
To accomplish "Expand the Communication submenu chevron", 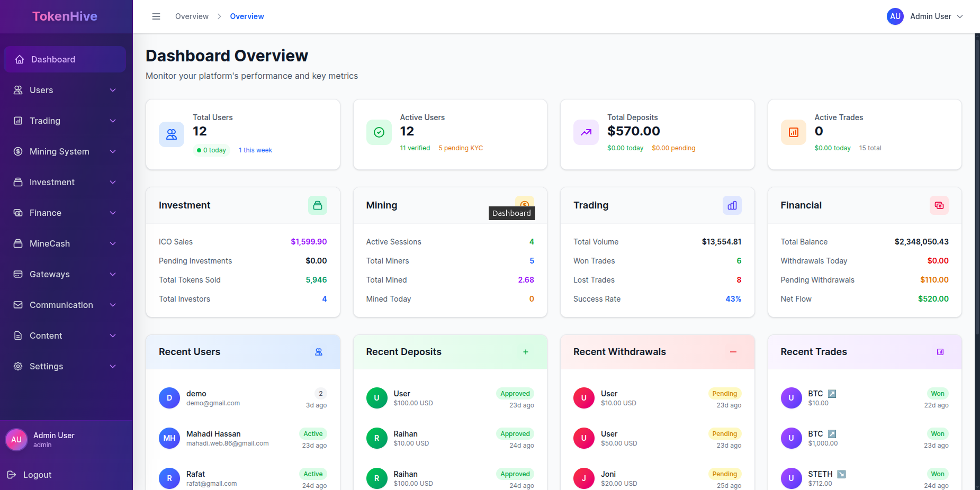I will coord(113,305).
